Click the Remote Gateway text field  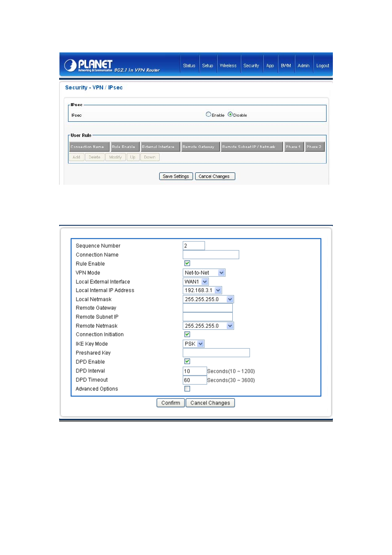pos(208,308)
